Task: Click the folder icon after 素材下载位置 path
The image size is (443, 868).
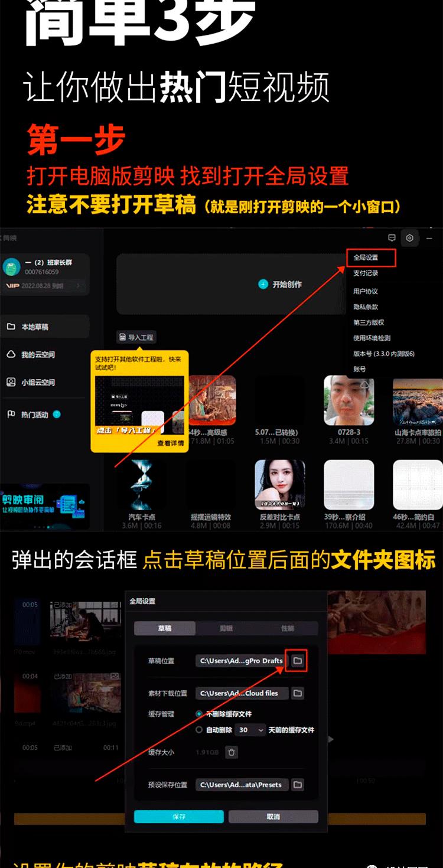Action: (298, 693)
